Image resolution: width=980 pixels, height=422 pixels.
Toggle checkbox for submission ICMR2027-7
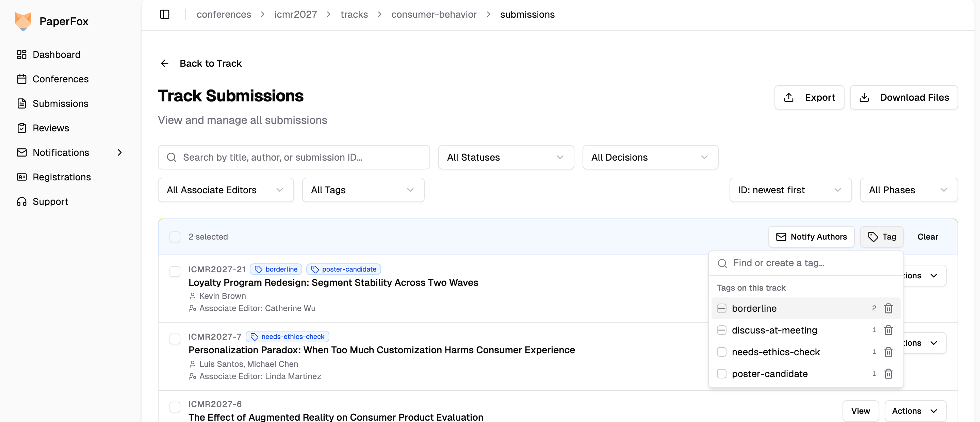pos(175,339)
